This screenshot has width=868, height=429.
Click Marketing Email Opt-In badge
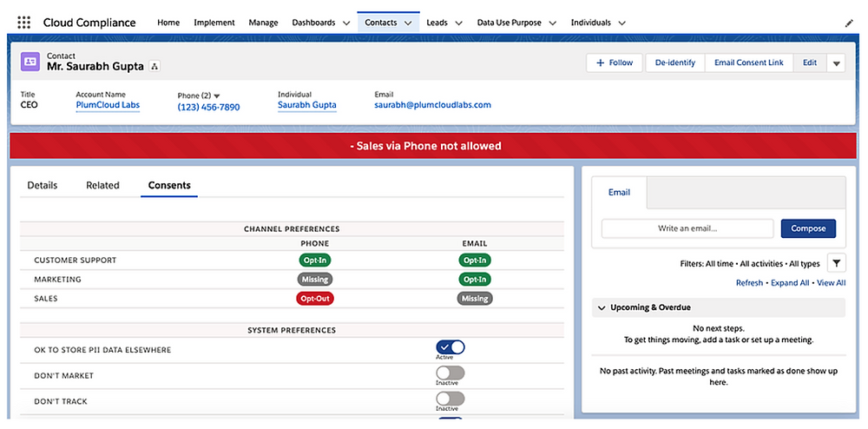coord(475,280)
